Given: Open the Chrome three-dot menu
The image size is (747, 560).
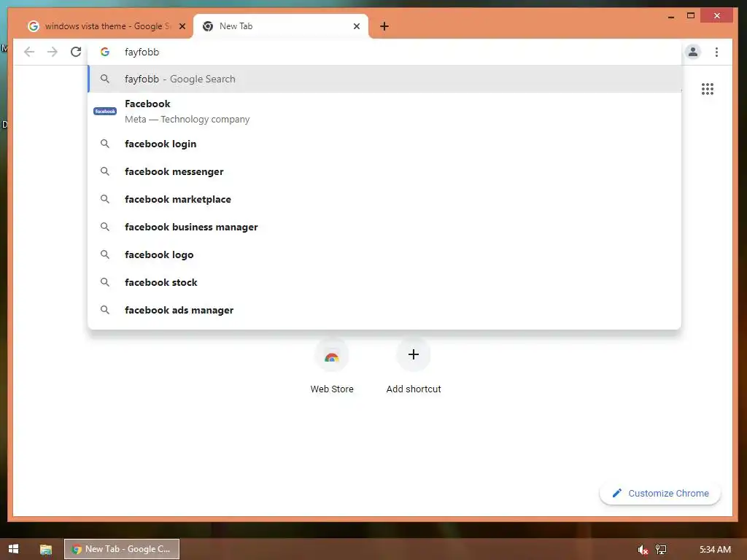Looking at the screenshot, I should pyautogui.click(x=716, y=52).
